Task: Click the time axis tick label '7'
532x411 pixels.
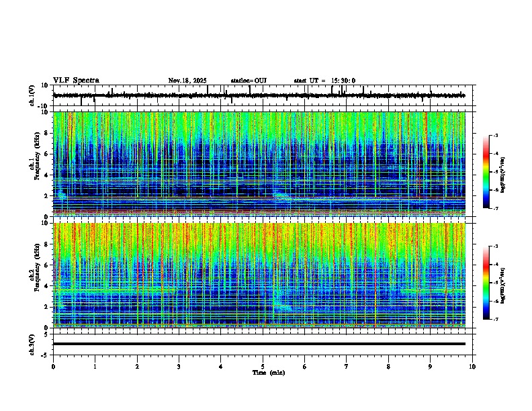Action: (x=347, y=367)
